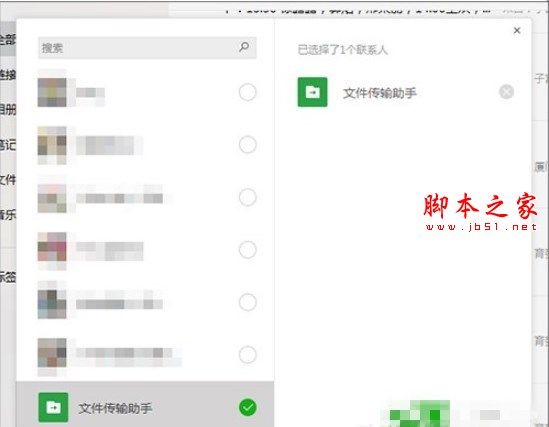Click the first blurred contact's avatar
Screen dimensions: 549x427
[52, 92]
